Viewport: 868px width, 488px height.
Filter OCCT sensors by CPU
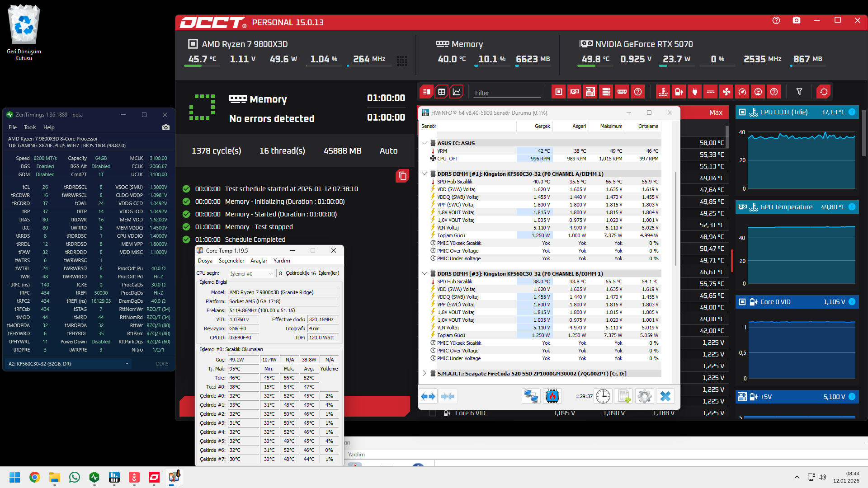coord(559,92)
